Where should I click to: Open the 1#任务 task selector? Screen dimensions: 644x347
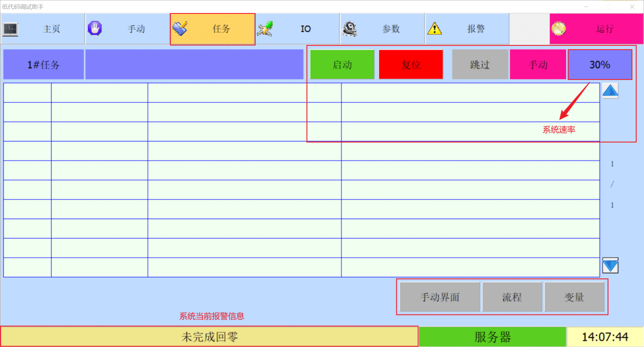tap(43, 65)
